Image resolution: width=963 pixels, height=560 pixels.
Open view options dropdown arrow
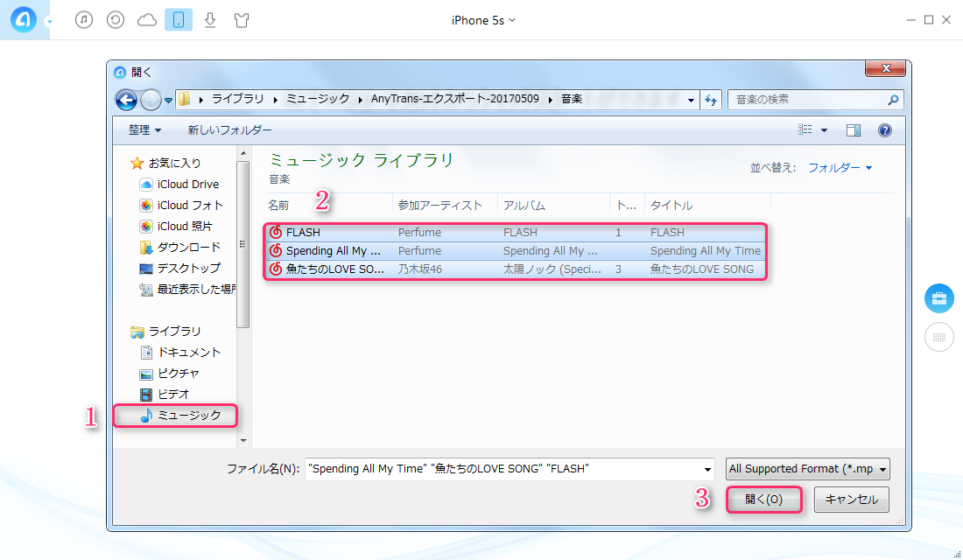824,130
